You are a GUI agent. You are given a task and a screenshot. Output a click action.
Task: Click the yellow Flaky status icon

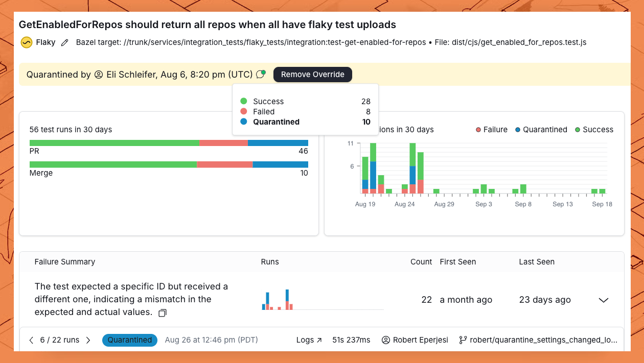(27, 42)
